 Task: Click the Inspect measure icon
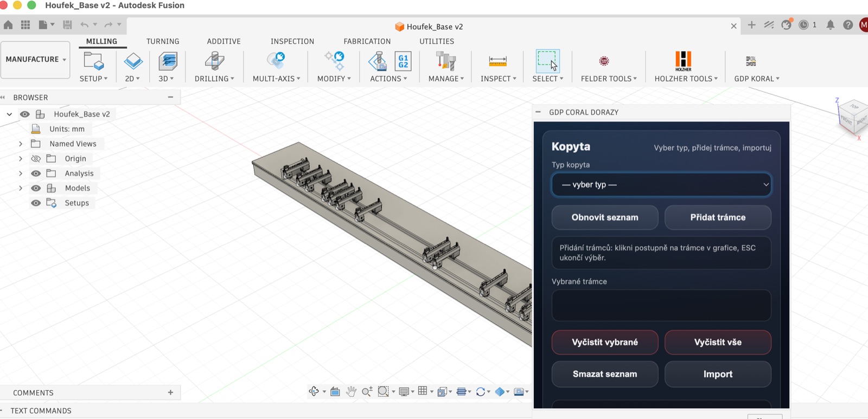pos(497,61)
